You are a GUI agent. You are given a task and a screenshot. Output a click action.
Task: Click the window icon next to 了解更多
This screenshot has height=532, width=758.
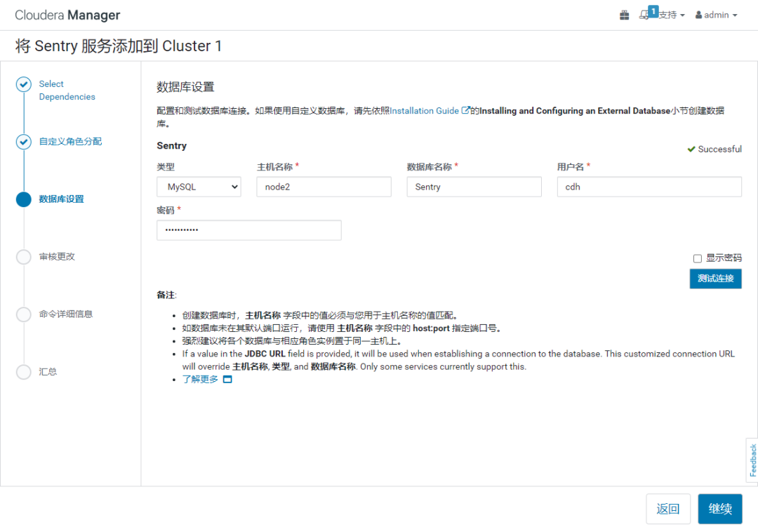[227, 379]
